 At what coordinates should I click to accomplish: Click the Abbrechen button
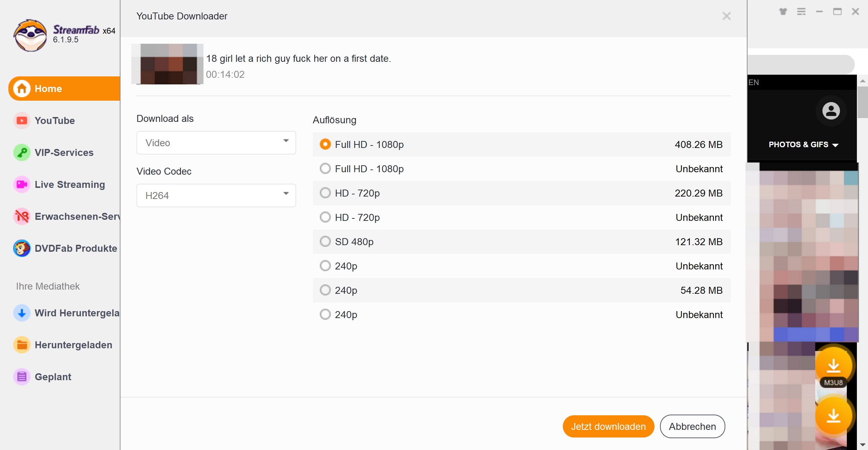[692, 426]
